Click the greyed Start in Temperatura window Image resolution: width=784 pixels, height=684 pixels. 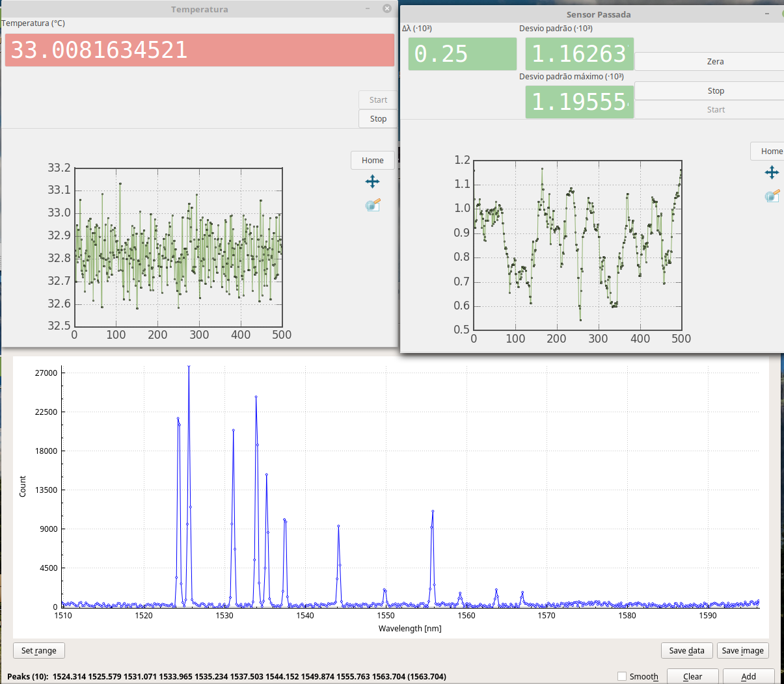click(x=378, y=100)
